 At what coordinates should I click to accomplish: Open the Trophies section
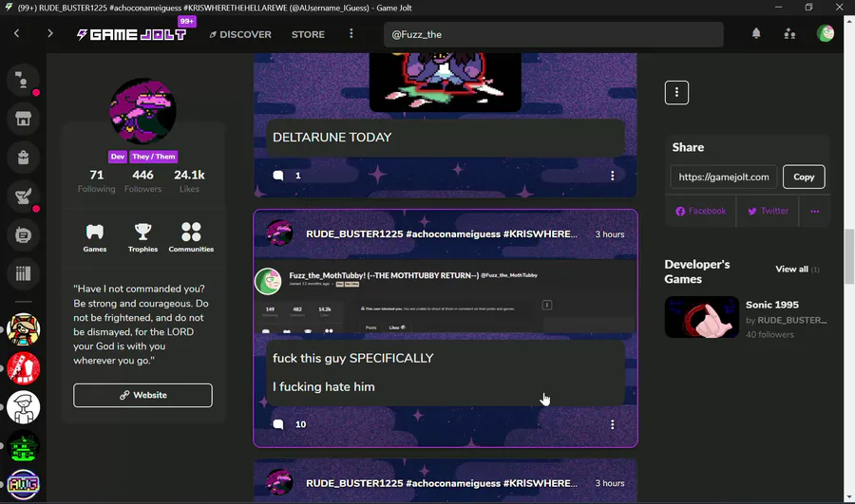142,237
